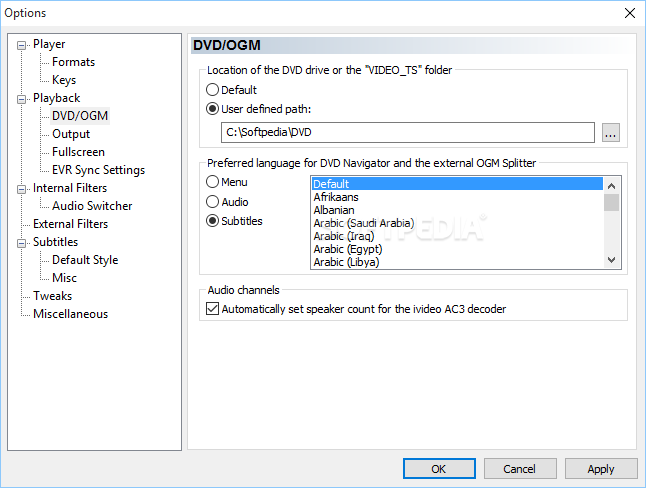Select the Subtitles language radio button
Screen dimensions: 646x488
[x=212, y=221]
